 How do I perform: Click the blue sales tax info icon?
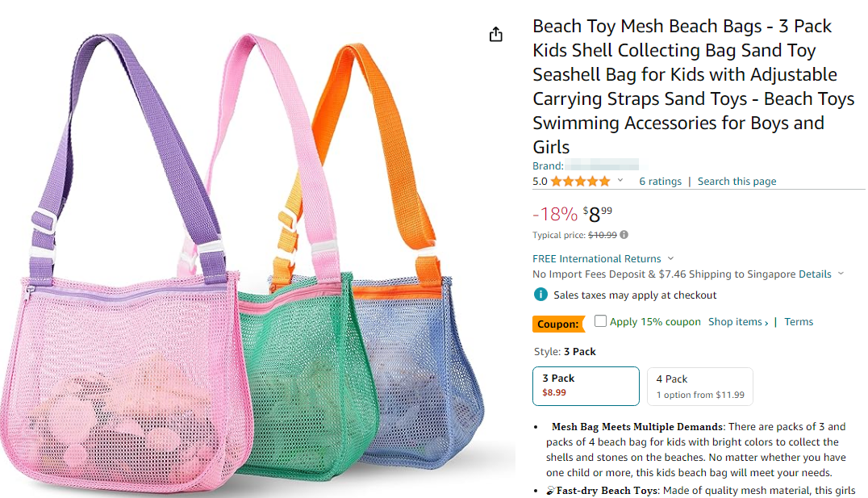coord(541,295)
